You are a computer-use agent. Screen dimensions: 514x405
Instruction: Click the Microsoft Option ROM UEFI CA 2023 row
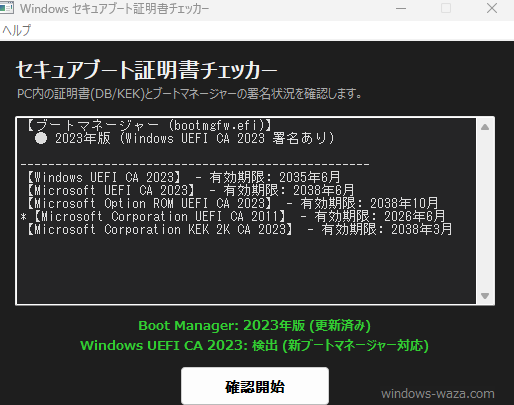pos(233,203)
